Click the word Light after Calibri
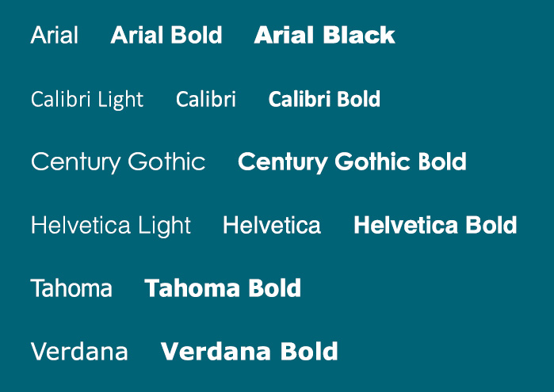The height and width of the screenshot is (392, 554). [x=120, y=100]
